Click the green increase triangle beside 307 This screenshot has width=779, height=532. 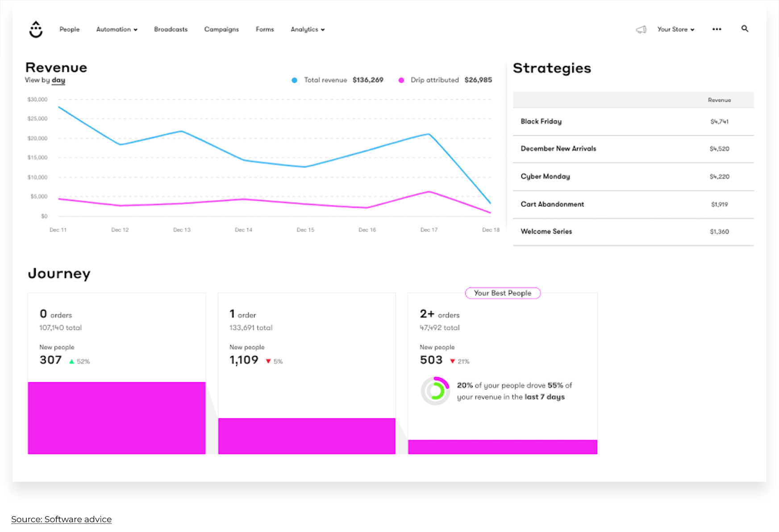pos(72,362)
